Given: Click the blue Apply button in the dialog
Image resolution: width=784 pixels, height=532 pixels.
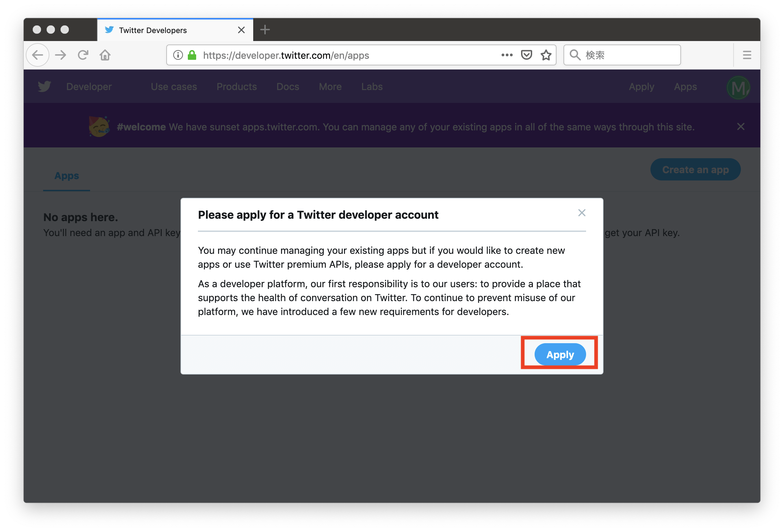Looking at the screenshot, I should [560, 354].
